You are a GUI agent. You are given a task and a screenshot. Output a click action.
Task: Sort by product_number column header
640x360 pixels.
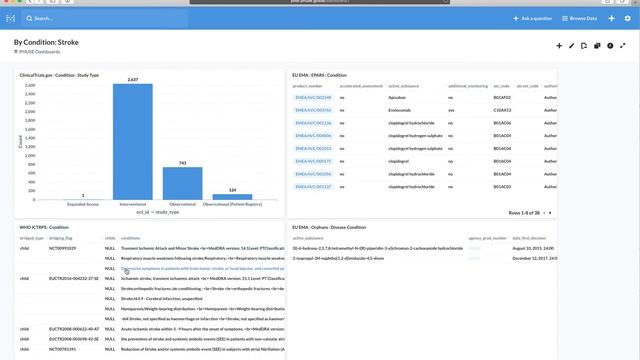(x=307, y=86)
